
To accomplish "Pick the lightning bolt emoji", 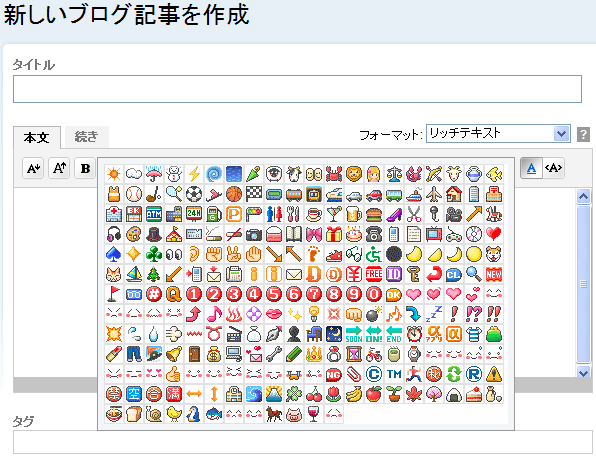I will pyautogui.click(x=194, y=174).
